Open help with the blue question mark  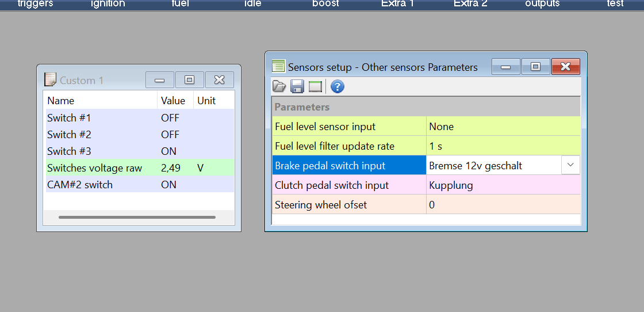(338, 87)
